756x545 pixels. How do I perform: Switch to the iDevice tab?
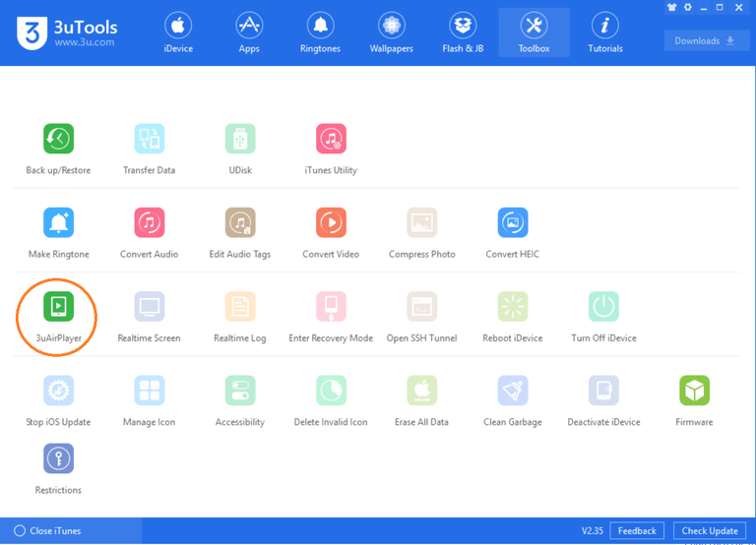tap(178, 32)
